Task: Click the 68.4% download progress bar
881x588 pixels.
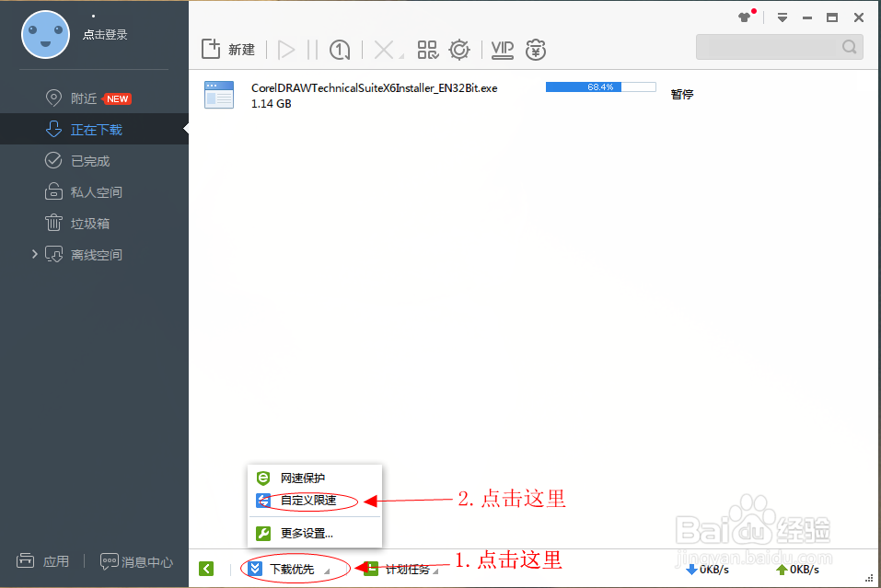Action: coord(600,87)
